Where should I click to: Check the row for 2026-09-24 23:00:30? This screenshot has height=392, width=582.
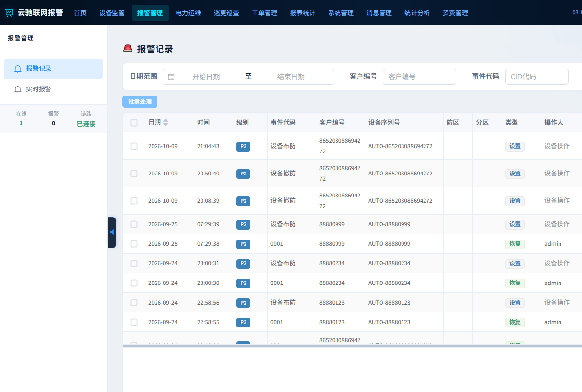[x=134, y=283]
